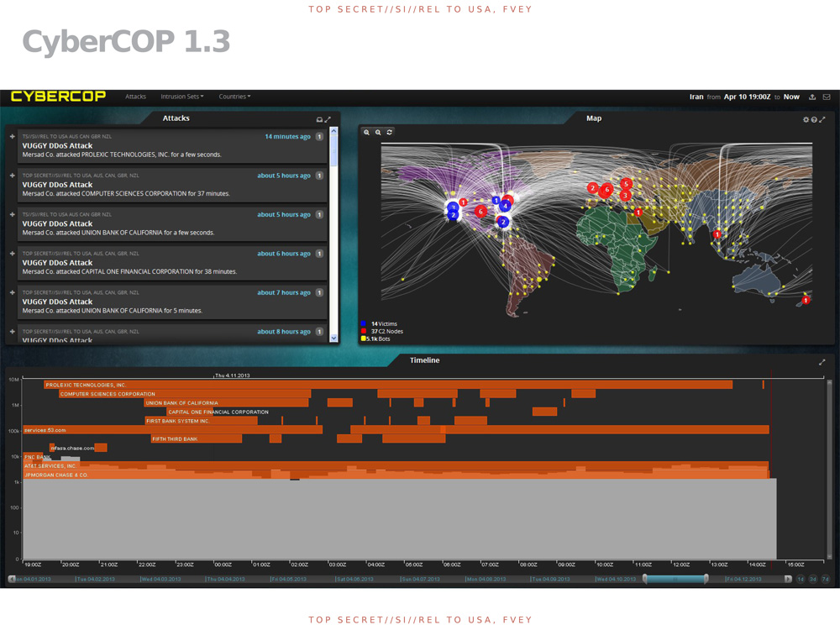Change the start date Apr 10 19:00Z
The image size is (840, 630).
(x=747, y=97)
